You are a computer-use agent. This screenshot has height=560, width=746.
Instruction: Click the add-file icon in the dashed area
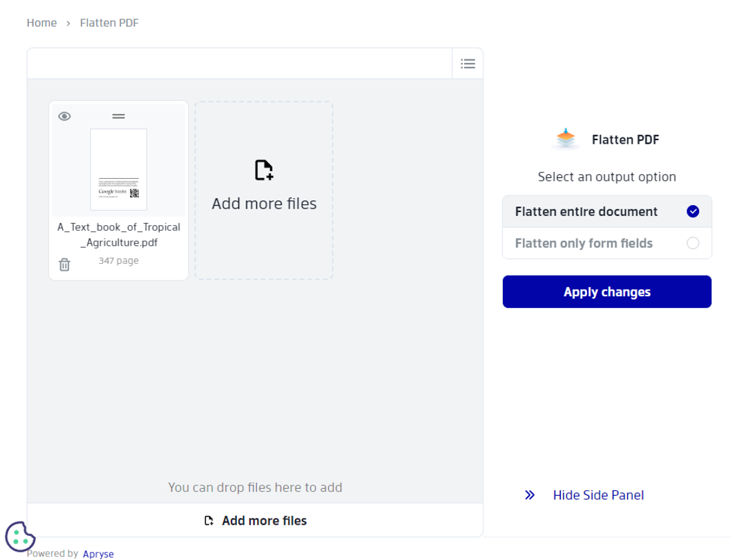264,170
